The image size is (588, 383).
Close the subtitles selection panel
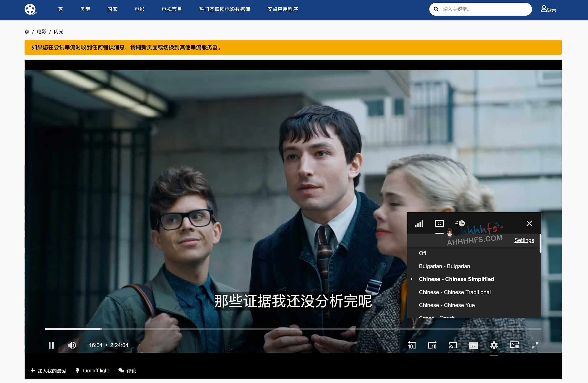(529, 223)
